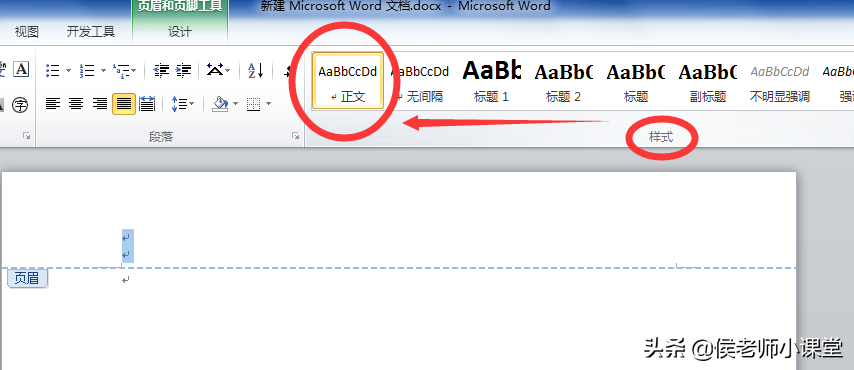Image resolution: width=854 pixels, height=370 pixels.
Task: Switch to the 开发工具 tab
Action: pos(90,32)
